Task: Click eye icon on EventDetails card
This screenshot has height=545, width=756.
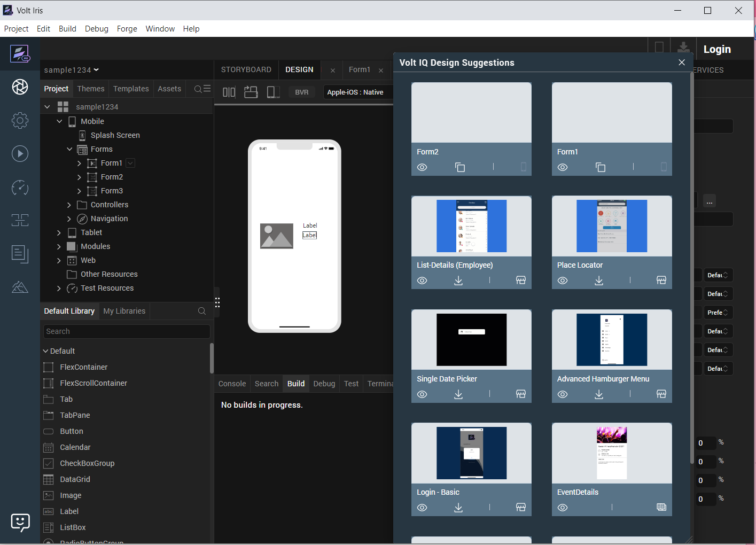Action: 563,507
